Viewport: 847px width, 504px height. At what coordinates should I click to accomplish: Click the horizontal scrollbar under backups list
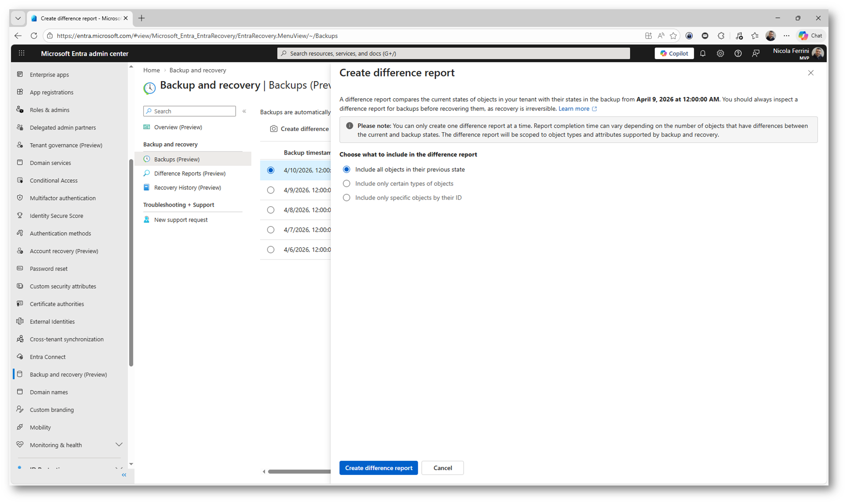tap(299, 471)
